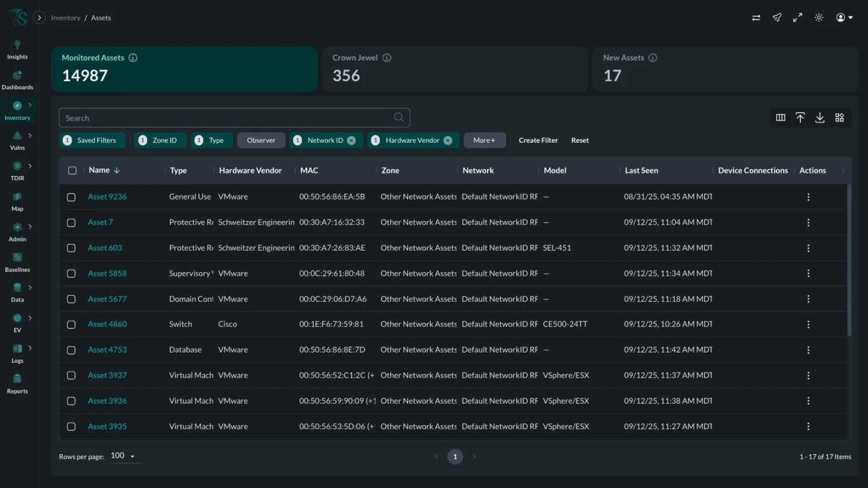Open the user account dropdown menu
This screenshot has height=488, width=868.
[844, 18]
